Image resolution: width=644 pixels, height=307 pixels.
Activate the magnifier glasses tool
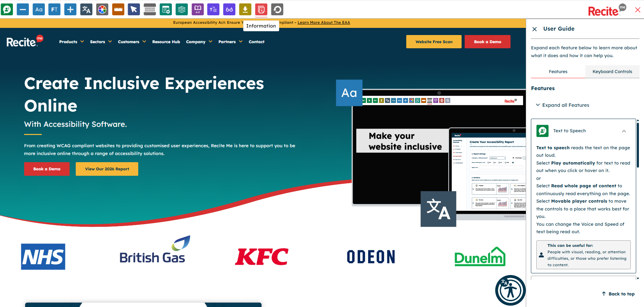coord(229,10)
